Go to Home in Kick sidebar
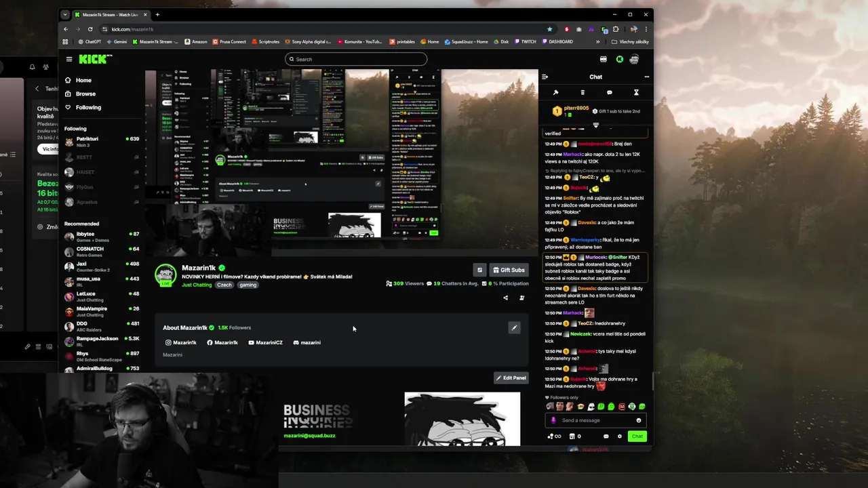868x488 pixels. click(x=83, y=80)
